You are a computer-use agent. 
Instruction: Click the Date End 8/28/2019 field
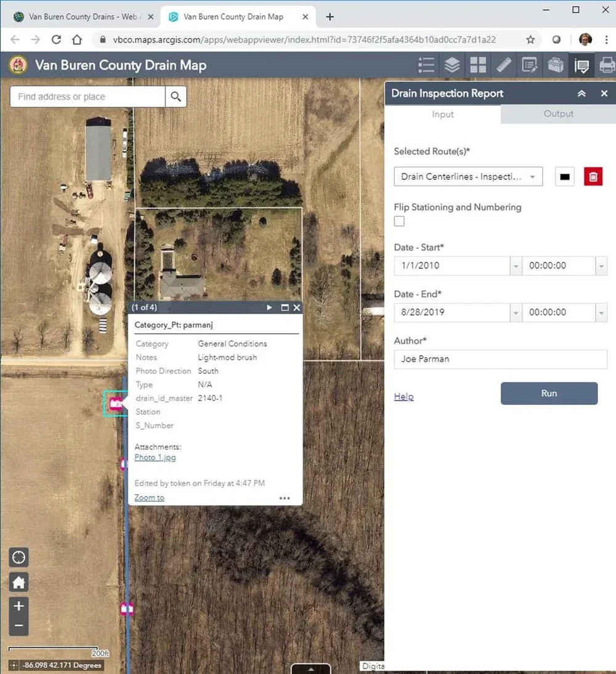point(452,313)
